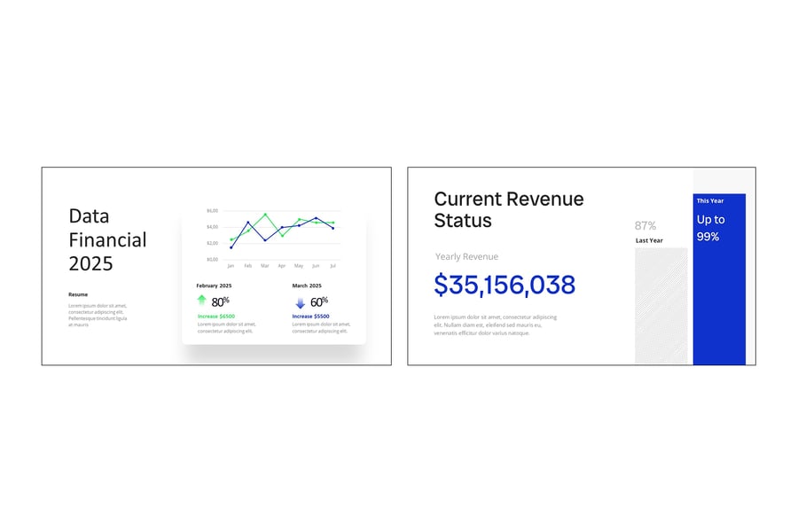Select the 'March 2025' label

pos(307,286)
